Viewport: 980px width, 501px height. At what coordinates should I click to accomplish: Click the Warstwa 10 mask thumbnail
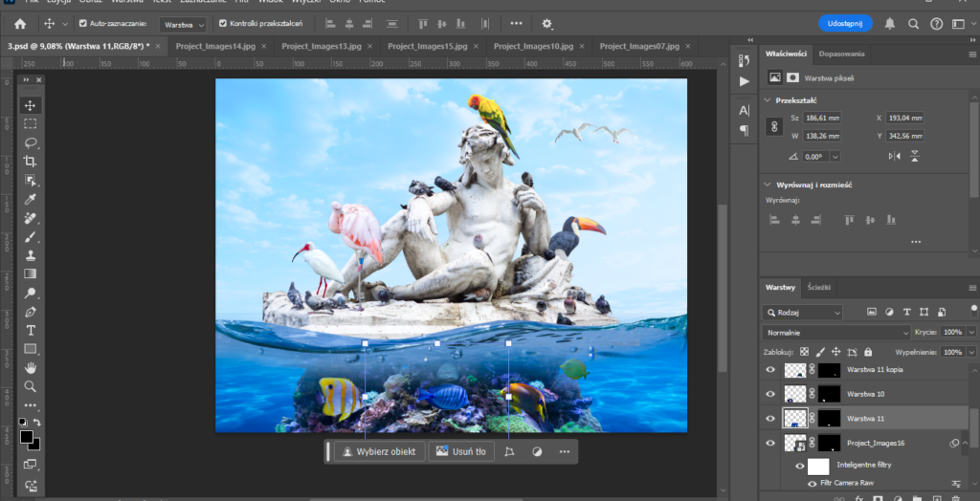(830, 394)
